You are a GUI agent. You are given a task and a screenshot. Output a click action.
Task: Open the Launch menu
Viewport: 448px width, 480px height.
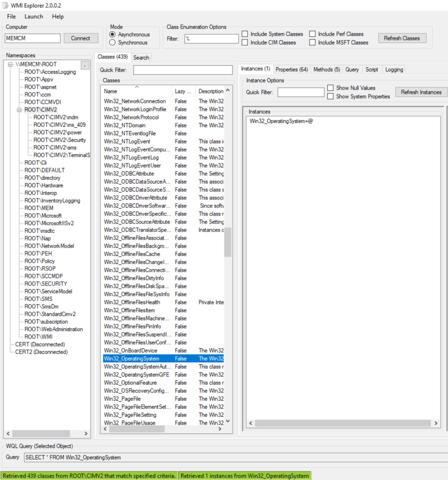point(34,17)
